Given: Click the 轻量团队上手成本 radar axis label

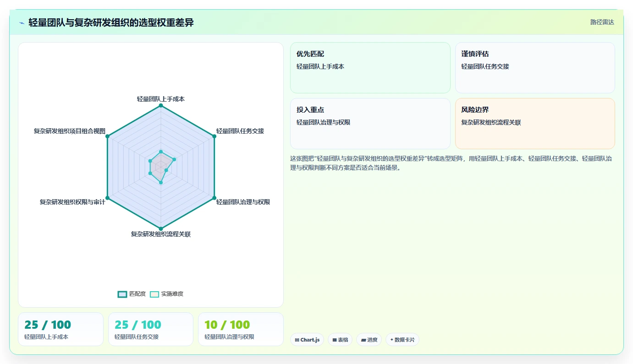Looking at the screenshot, I should point(161,98).
